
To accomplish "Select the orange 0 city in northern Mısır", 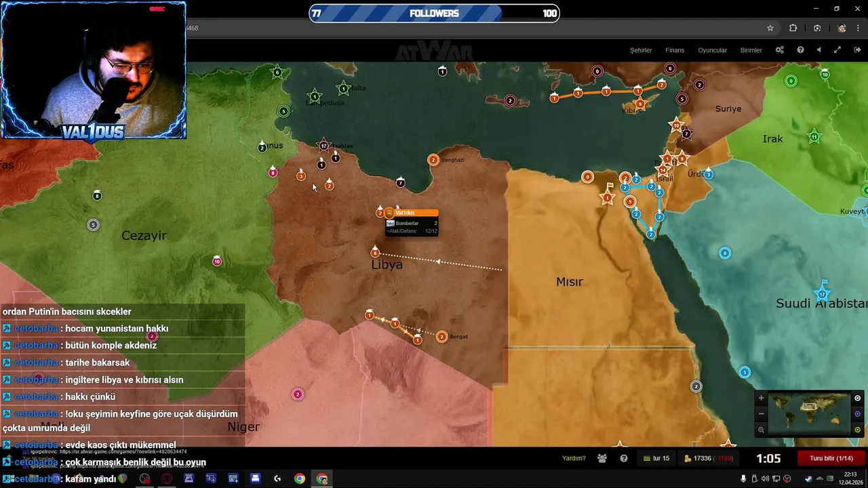I will pos(588,178).
